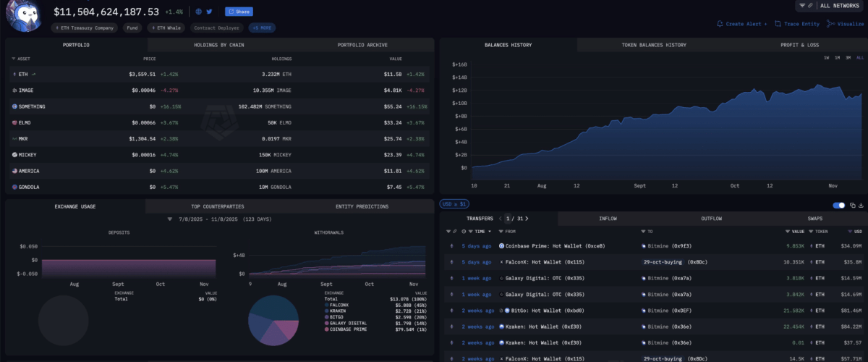Click the copy transfers icon
Screen dimensions: 868x362
pyautogui.click(x=852, y=206)
